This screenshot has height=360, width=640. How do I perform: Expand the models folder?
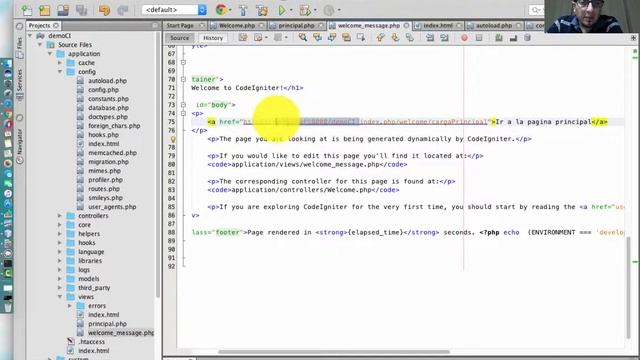[x=60, y=279]
